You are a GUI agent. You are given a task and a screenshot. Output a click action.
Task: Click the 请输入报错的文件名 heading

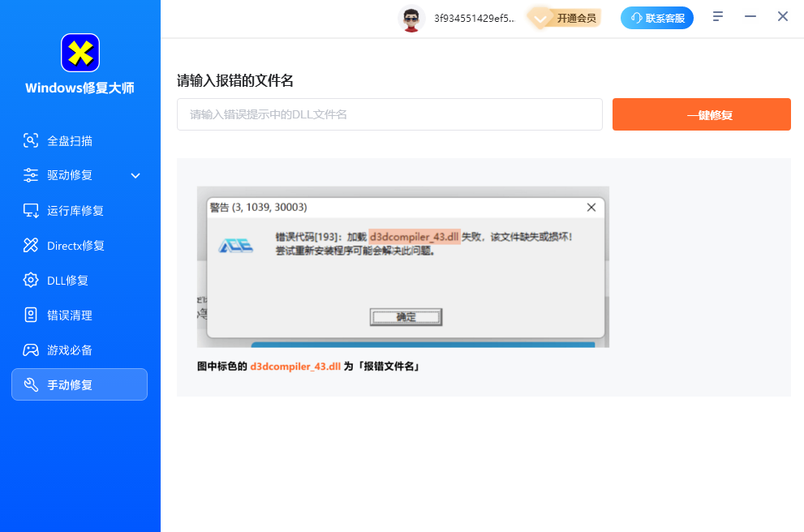(x=234, y=80)
